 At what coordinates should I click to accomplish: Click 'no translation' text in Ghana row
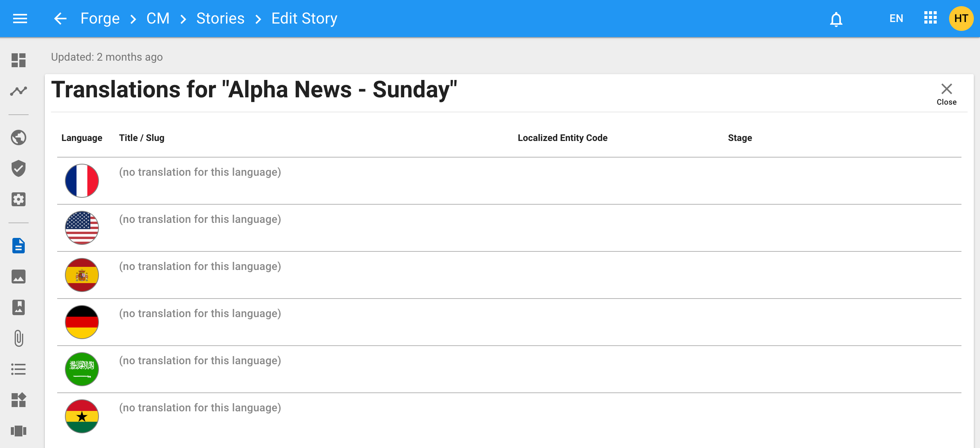tap(200, 408)
